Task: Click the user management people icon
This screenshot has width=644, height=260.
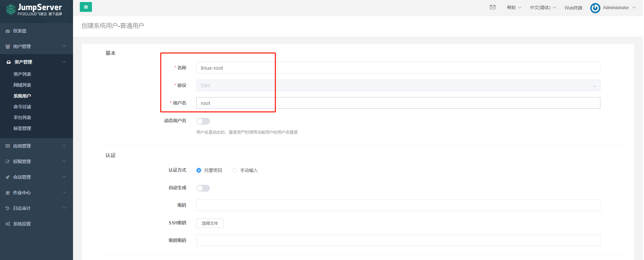Action: [x=8, y=47]
